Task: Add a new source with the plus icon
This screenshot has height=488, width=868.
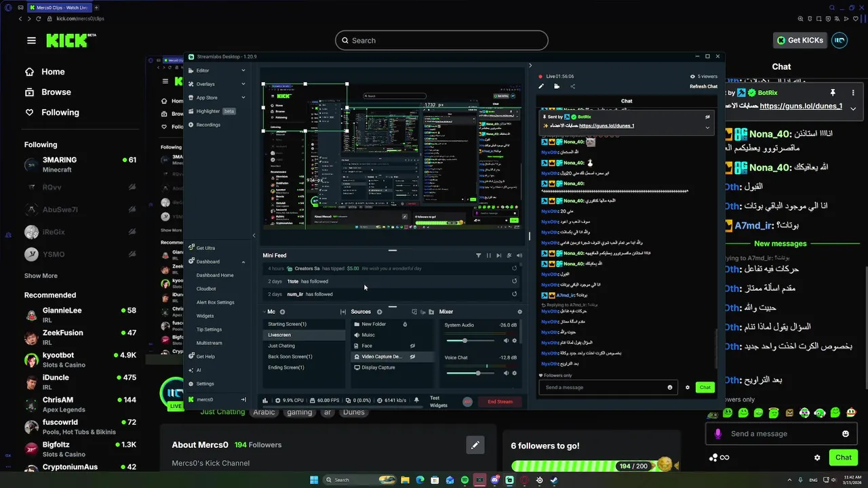Action: tap(379, 312)
